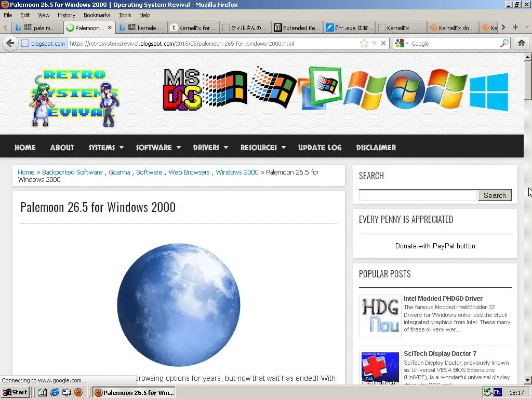Open the File menu
The image size is (532, 399).
click(x=8, y=15)
